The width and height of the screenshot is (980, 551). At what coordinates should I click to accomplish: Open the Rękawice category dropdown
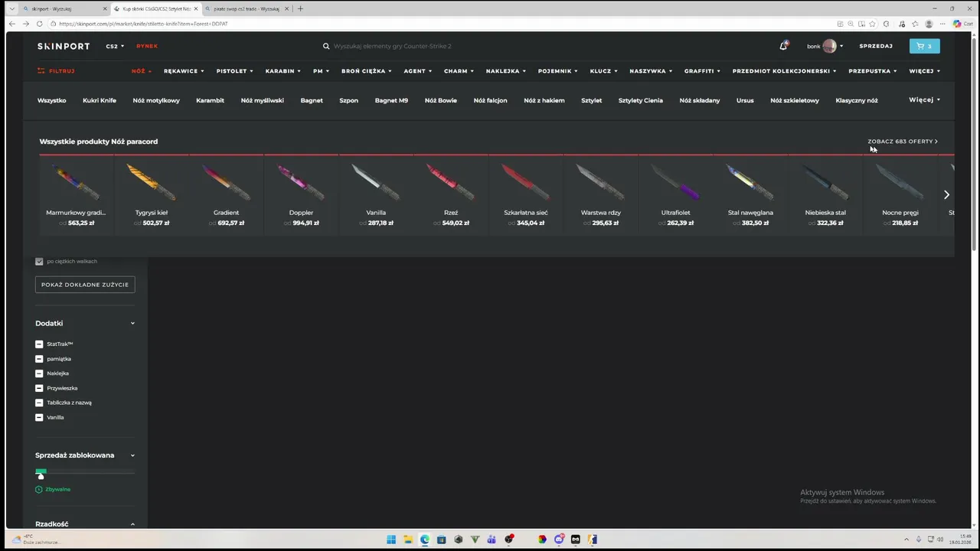coord(184,70)
